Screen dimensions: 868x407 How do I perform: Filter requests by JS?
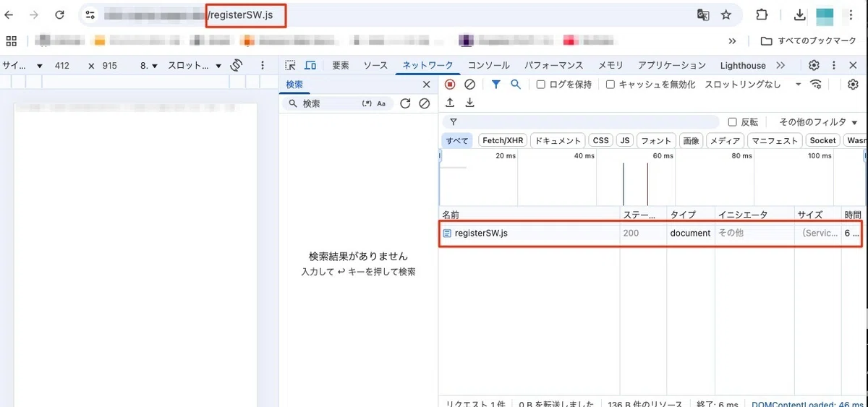click(625, 141)
